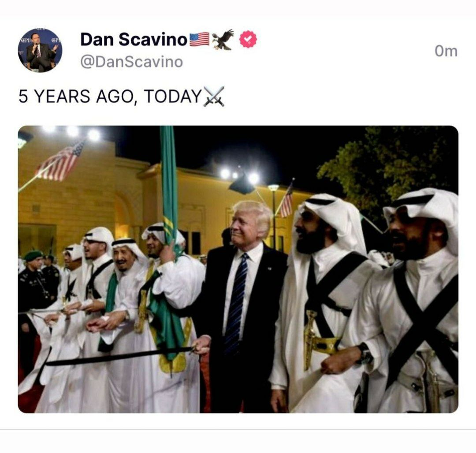The width and height of the screenshot is (476, 453).
Task: Click the American flag emoji beside the name
Action: pos(200,39)
